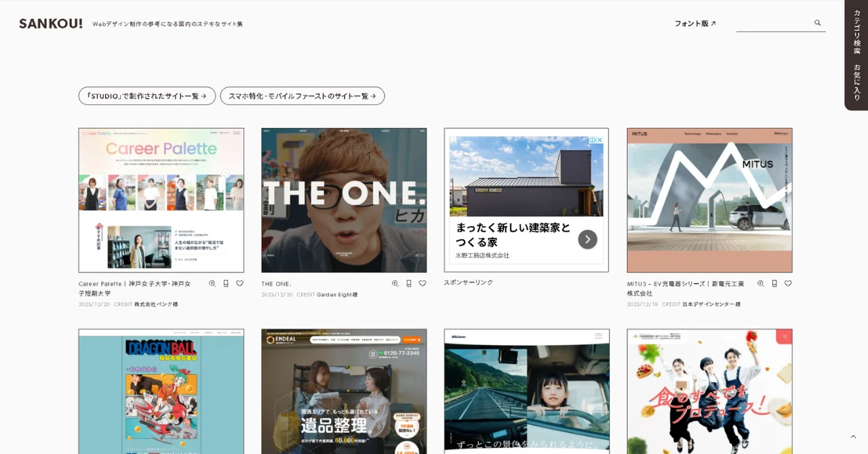Open Career Palette｜神戸女子大学 title link

click(x=135, y=288)
